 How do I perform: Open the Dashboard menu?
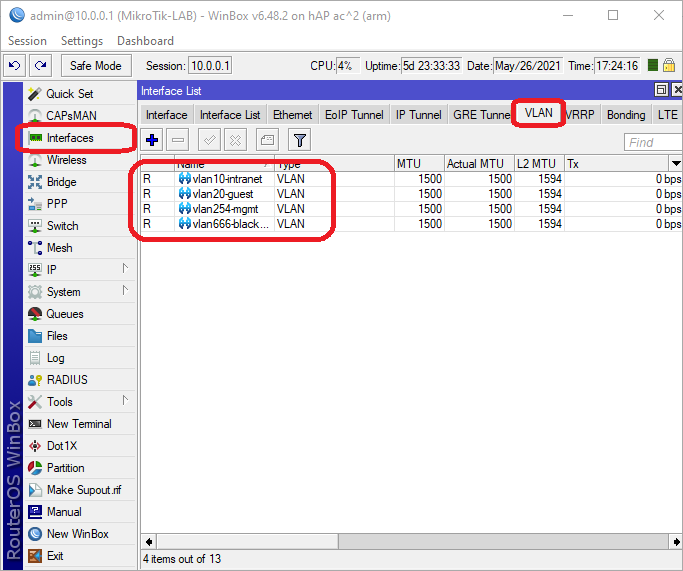[x=145, y=41]
